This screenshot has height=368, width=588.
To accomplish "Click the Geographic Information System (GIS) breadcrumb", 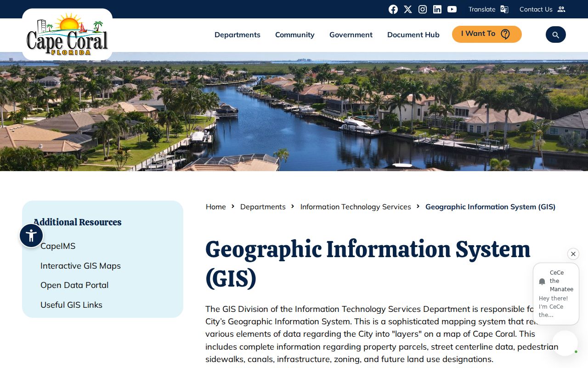I will 490,207.
